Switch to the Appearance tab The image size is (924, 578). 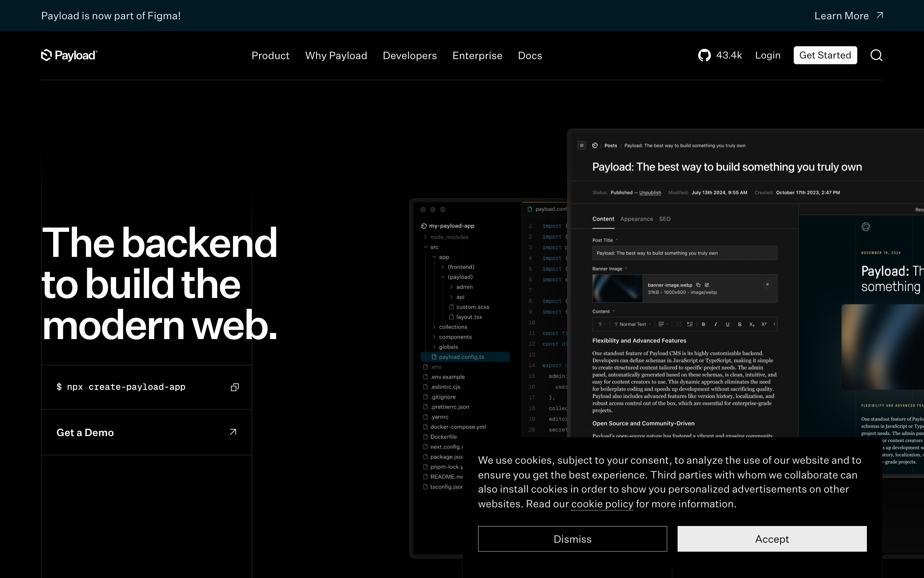click(637, 219)
